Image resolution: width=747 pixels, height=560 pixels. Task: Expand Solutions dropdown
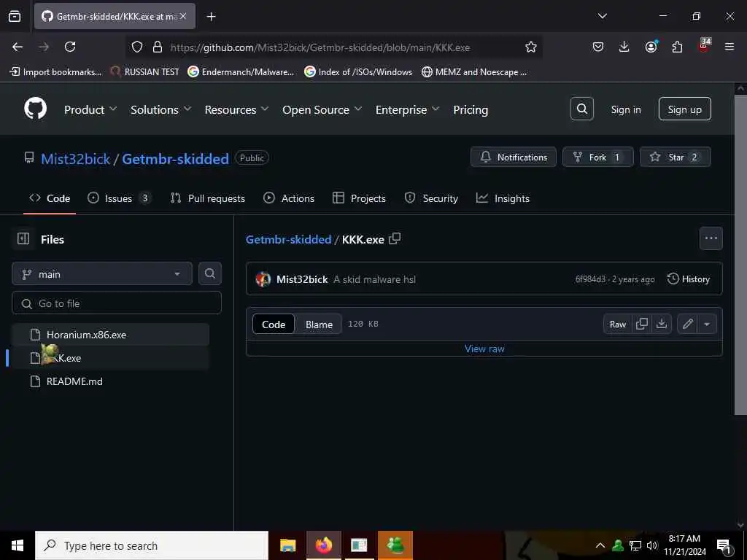[x=161, y=109]
